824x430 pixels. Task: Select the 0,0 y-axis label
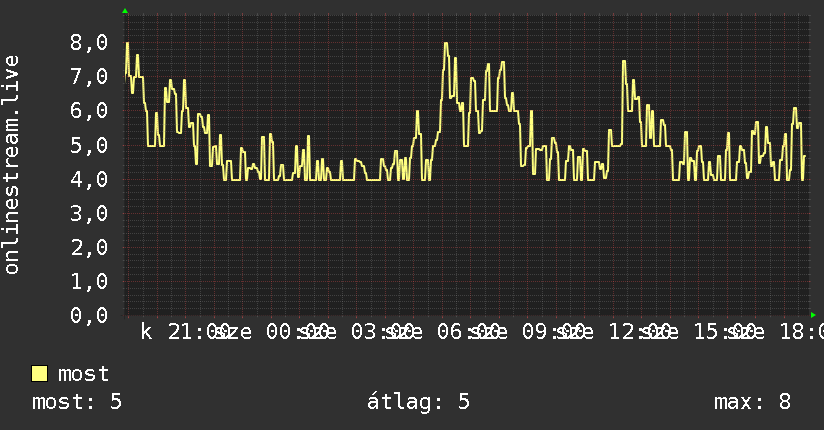pos(89,315)
